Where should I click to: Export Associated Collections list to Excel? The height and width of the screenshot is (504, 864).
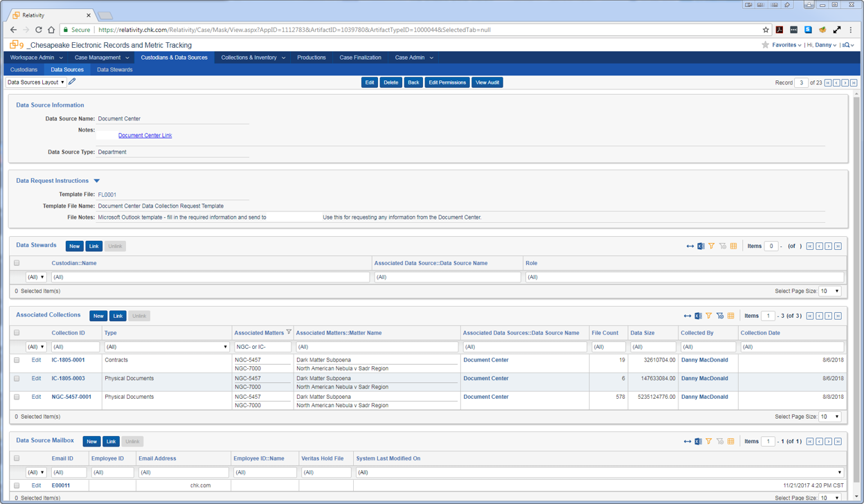[x=698, y=316]
